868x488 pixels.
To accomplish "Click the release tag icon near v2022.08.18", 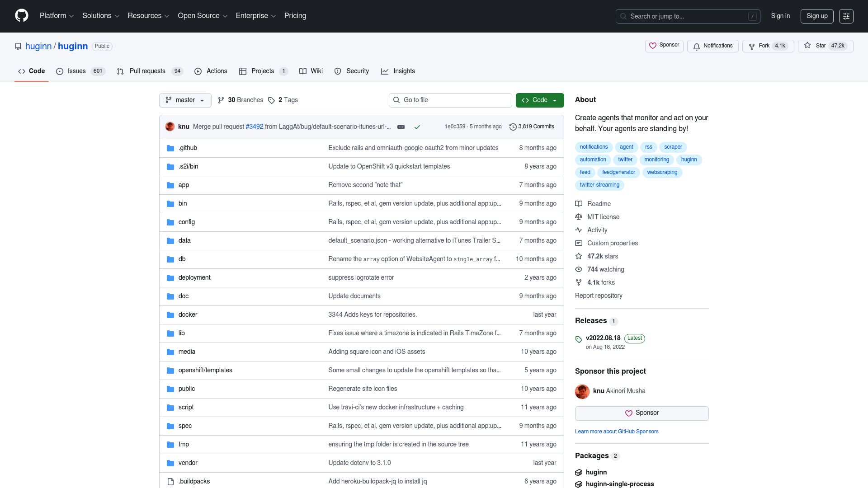I will (579, 339).
